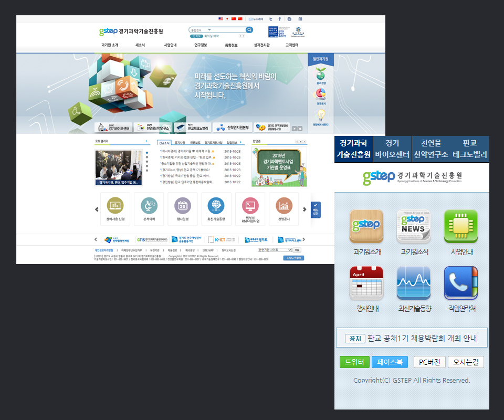Tap the mobile 사업안내 chip icon

461,226
